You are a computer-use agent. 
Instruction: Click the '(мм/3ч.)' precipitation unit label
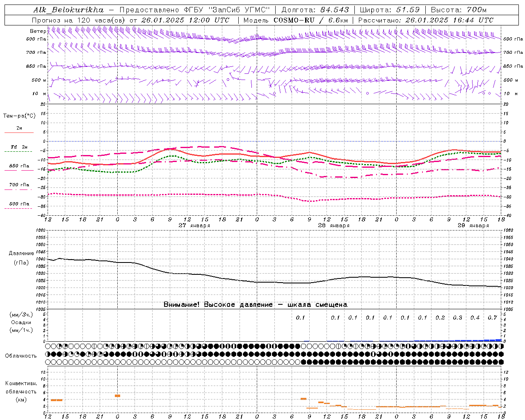tap(21, 315)
